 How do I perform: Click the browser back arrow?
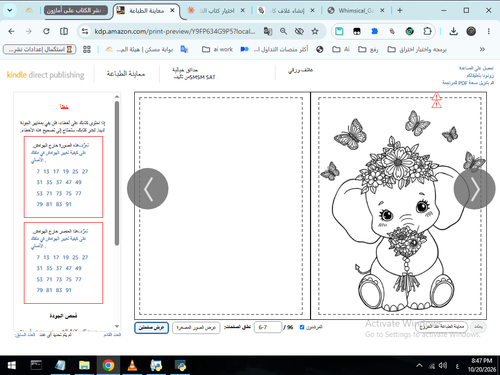click(11, 31)
